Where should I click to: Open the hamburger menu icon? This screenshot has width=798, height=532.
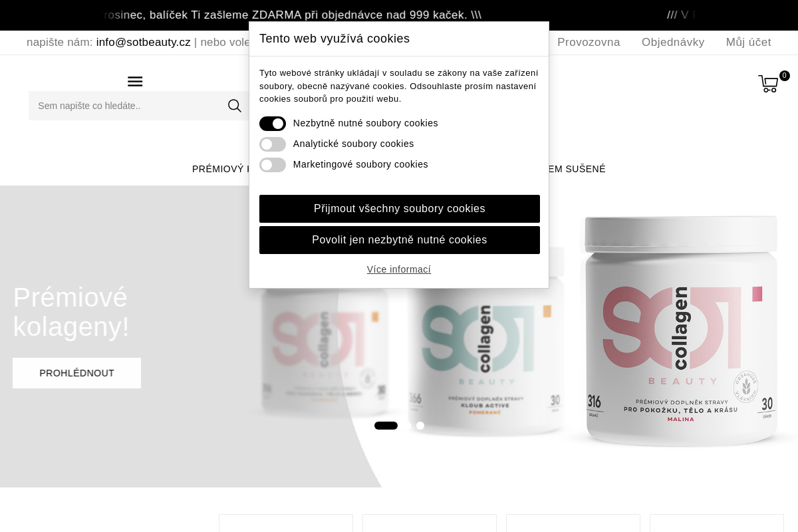point(135,81)
